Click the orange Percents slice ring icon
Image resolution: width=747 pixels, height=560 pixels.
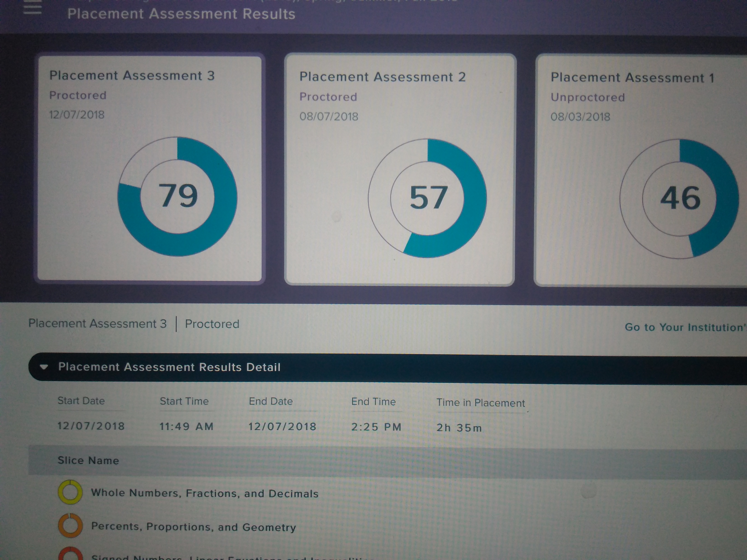(70, 525)
